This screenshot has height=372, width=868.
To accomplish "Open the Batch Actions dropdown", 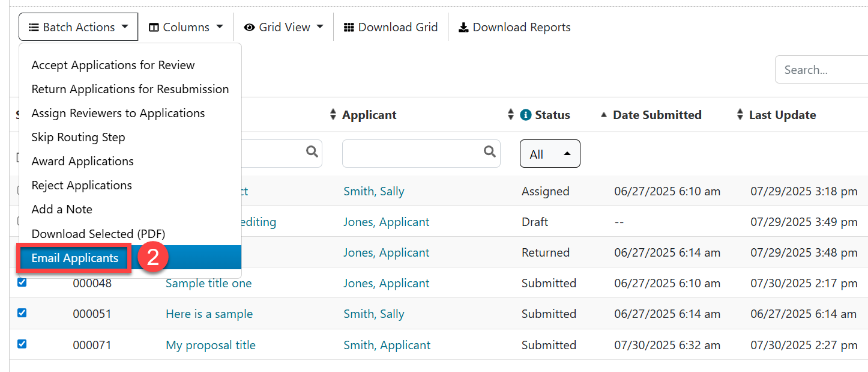I will [x=78, y=27].
